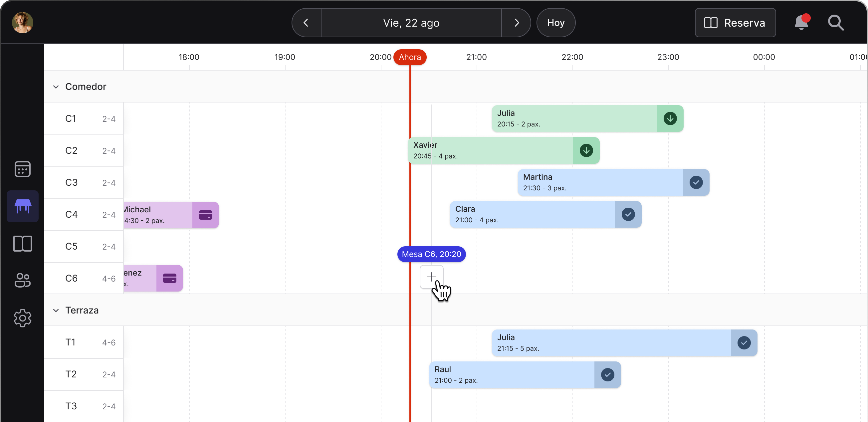The width and height of the screenshot is (868, 422).
Task: Collapse the Comedor section
Action: point(56,87)
